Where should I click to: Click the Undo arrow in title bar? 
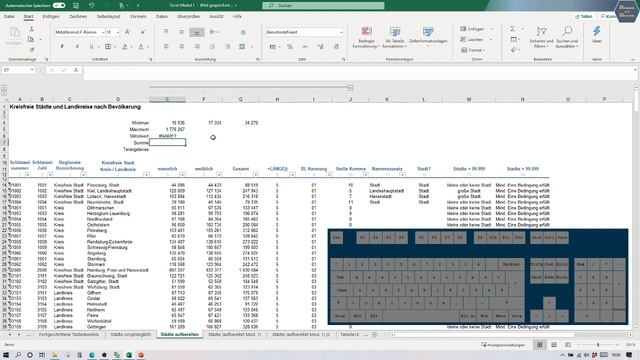tap(91, 6)
